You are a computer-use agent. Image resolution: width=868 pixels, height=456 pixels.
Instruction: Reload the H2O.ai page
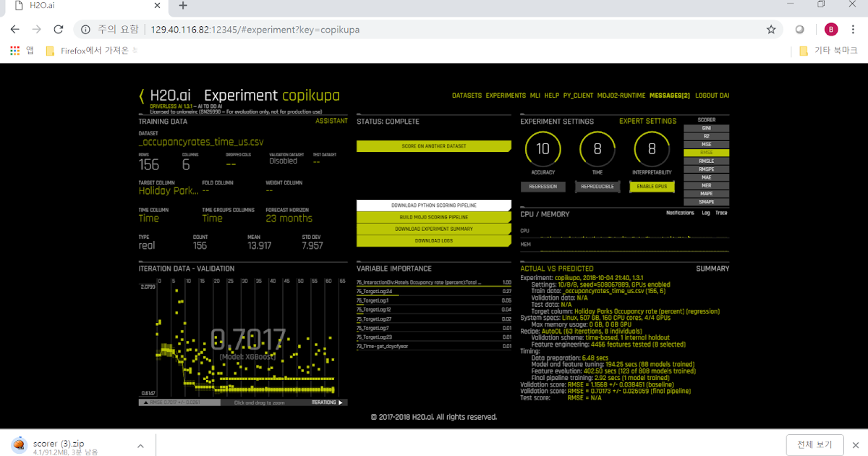click(x=58, y=30)
